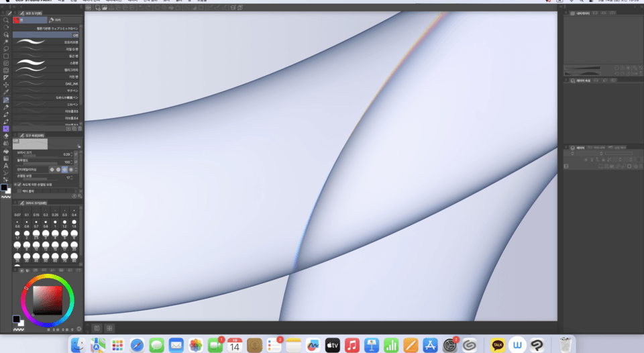This screenshot has width=644, height=353.
Task: Select the Move layer tool
Action: click(x=6, y=85)
